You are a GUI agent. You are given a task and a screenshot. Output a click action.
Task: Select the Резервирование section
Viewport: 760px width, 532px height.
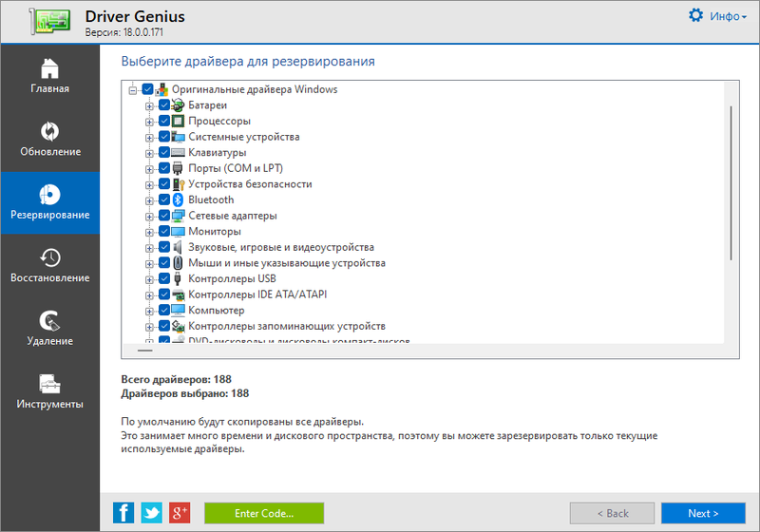coord(49,202)
